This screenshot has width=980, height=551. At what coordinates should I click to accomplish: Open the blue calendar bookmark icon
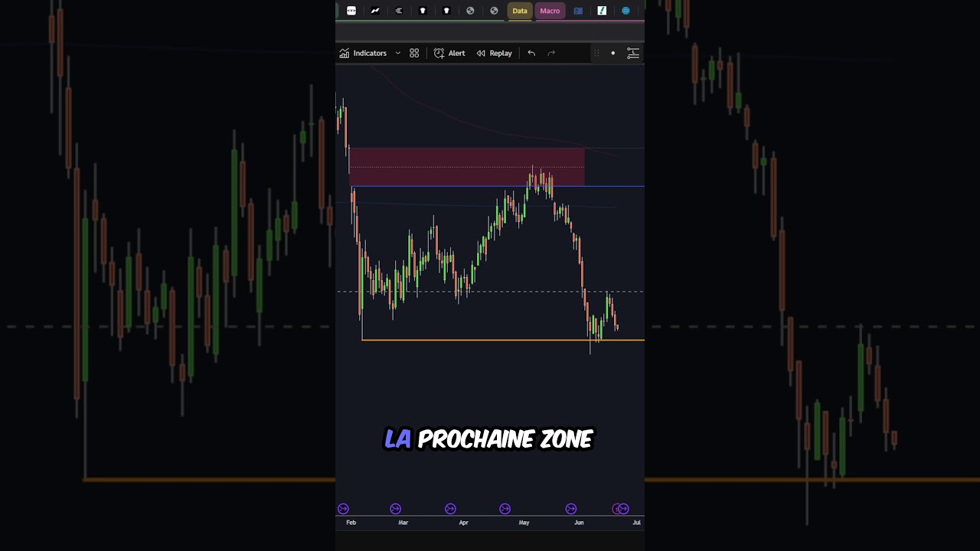point(578,11)
